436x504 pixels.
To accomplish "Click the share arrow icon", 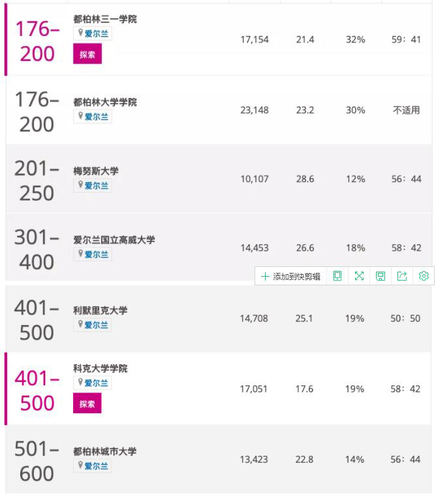I will pyautogui.click(x=402, y=276).
